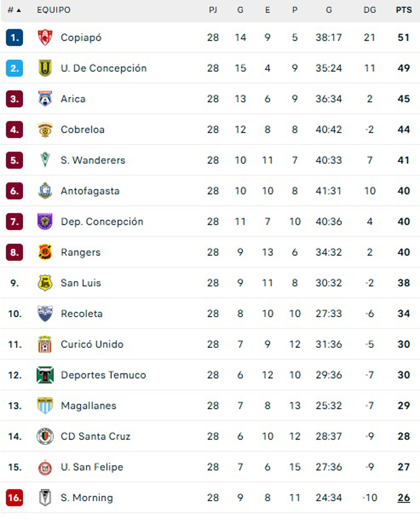
Task: Click the U. De Concepción crest icon
Action: (x=45, y=68)
